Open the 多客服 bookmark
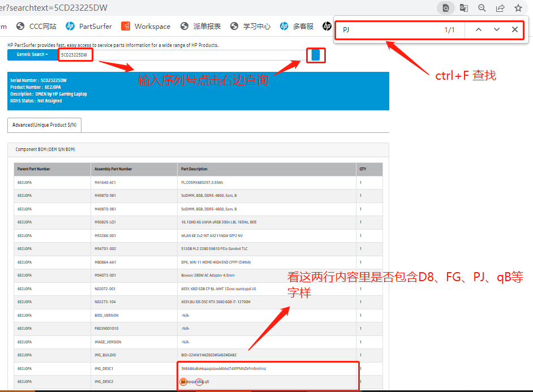 (296, 26)
